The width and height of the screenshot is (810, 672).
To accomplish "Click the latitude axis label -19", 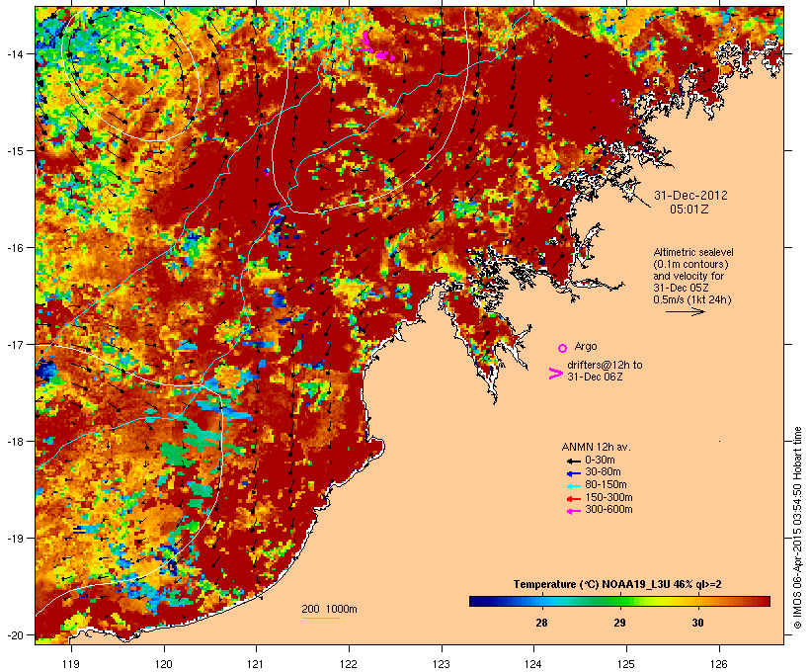I will 14,539.
